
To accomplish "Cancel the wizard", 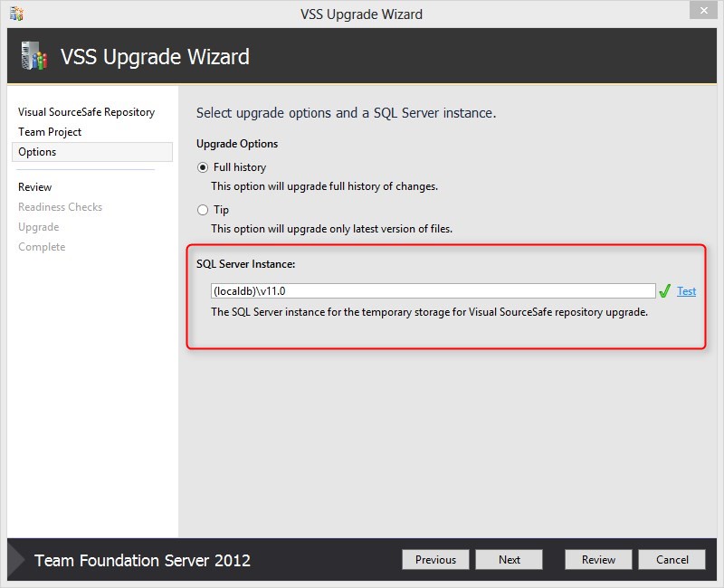I will (x=672, y=559).
